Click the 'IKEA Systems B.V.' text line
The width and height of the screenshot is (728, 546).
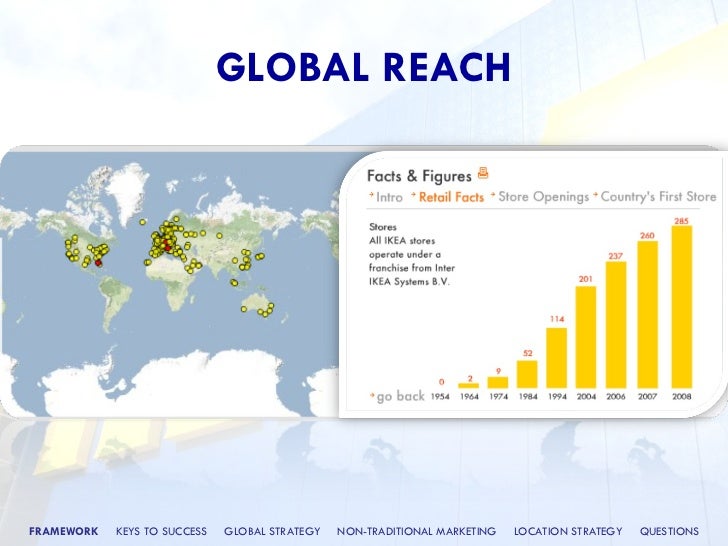(x=409, y=281)
